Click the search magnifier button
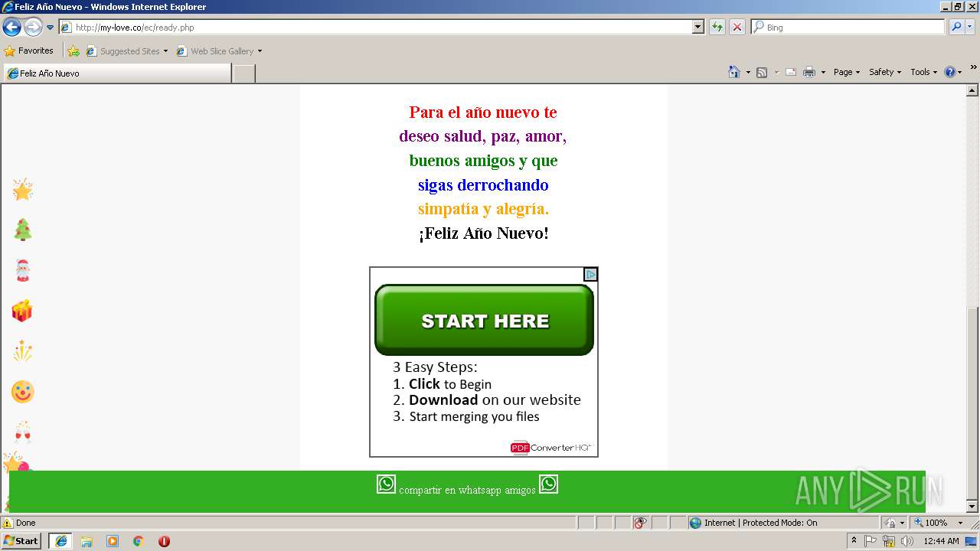Viewport: 980px width, 551px height. click(955, 28)
